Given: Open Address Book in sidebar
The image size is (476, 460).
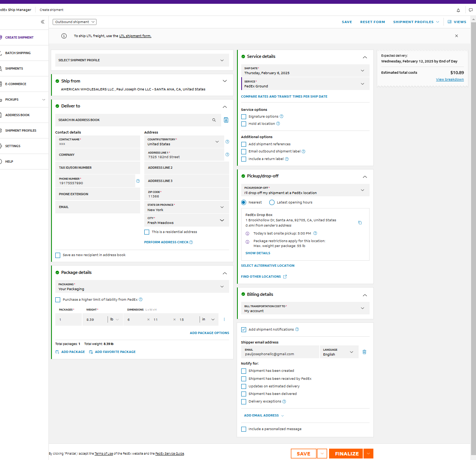Looking at the screenshot, I should (17, 115).
